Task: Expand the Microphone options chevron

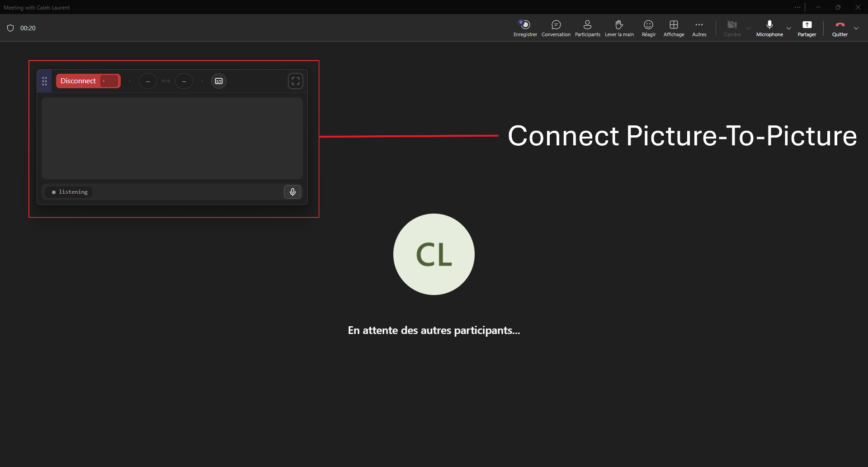Action: (789, 28)
